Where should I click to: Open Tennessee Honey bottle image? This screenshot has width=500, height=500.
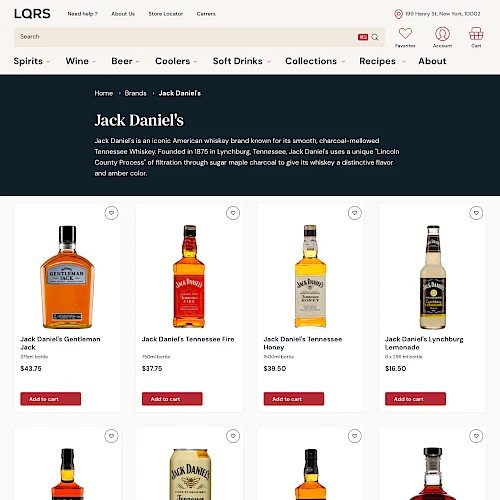[x=310, y=276]
